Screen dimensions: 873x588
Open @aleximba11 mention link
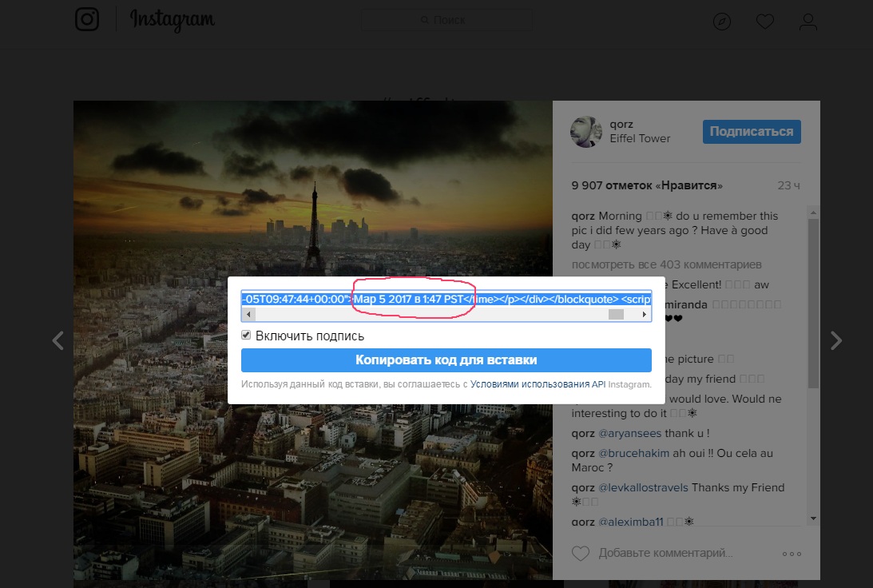coord(630,522)
